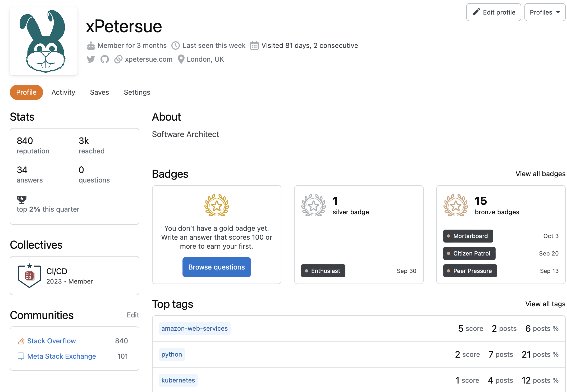Click the CI/CD collective shield icon
This screenshot has height=392, width=567.
29,276
